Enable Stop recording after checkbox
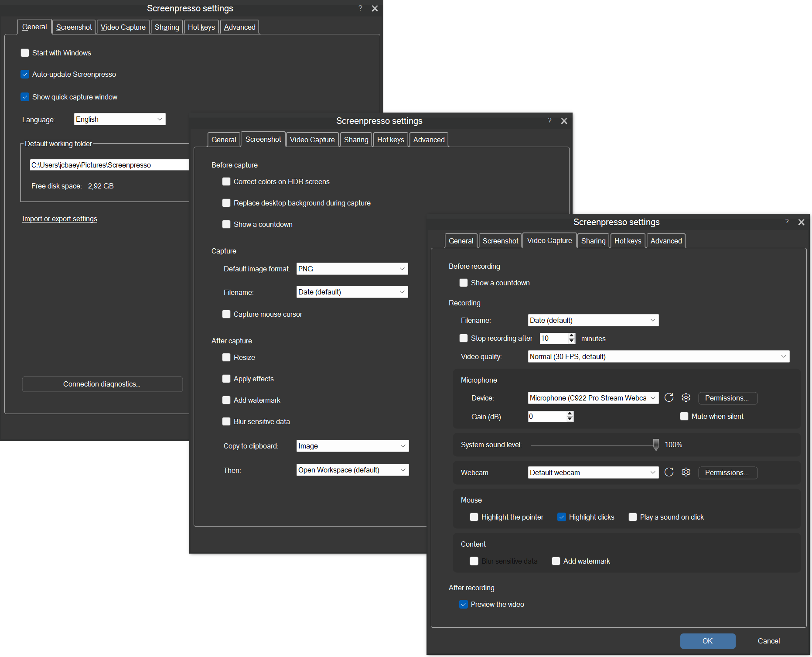The height and width of the screenshot is (657, 812). click(x=464, y=338)
